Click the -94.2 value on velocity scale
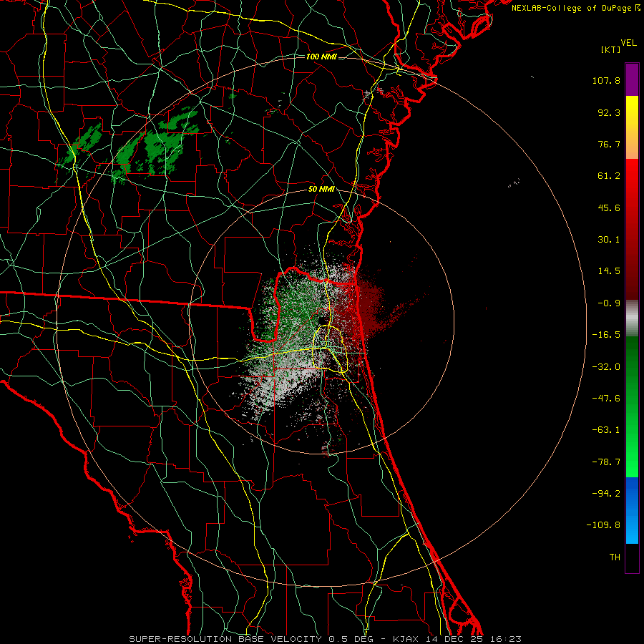 pyautogui.click(x=606, y=494)
